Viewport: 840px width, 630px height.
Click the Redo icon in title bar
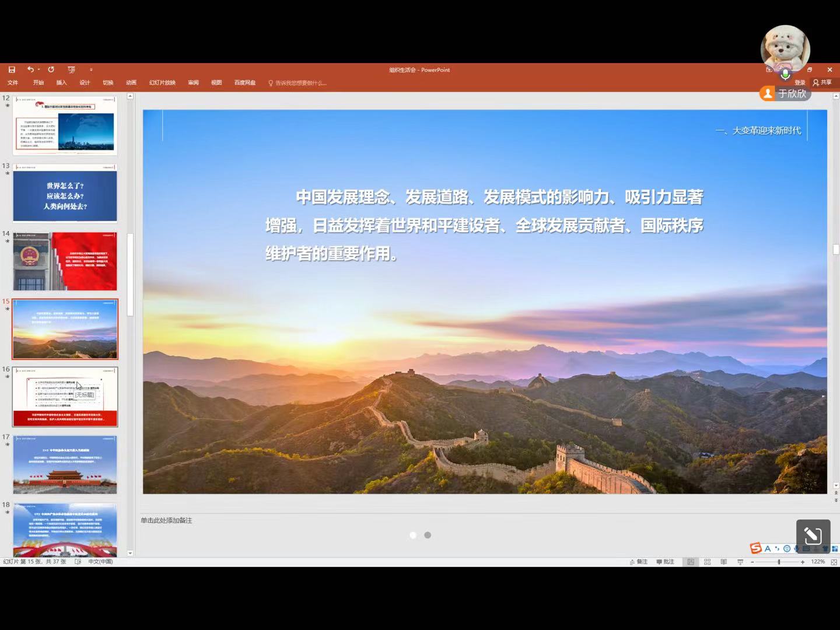51,69
